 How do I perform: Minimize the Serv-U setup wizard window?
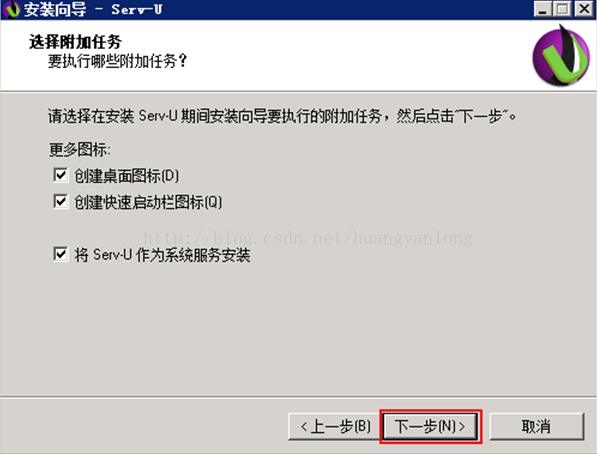click(x=543, y=9)
